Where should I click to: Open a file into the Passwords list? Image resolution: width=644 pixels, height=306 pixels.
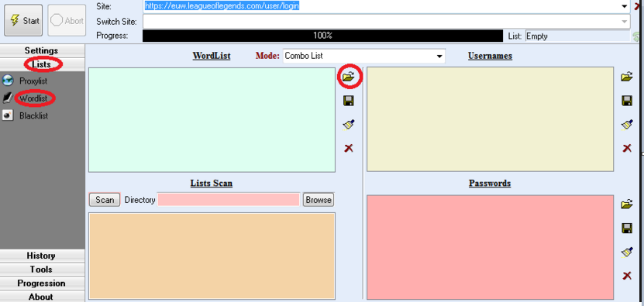click(x=627, y=205)
